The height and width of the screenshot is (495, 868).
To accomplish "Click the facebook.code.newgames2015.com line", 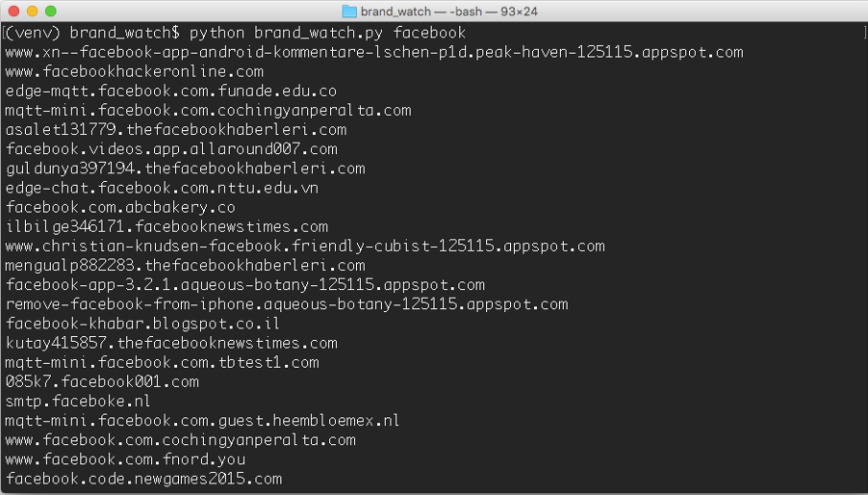I will [x=144, y=479].
